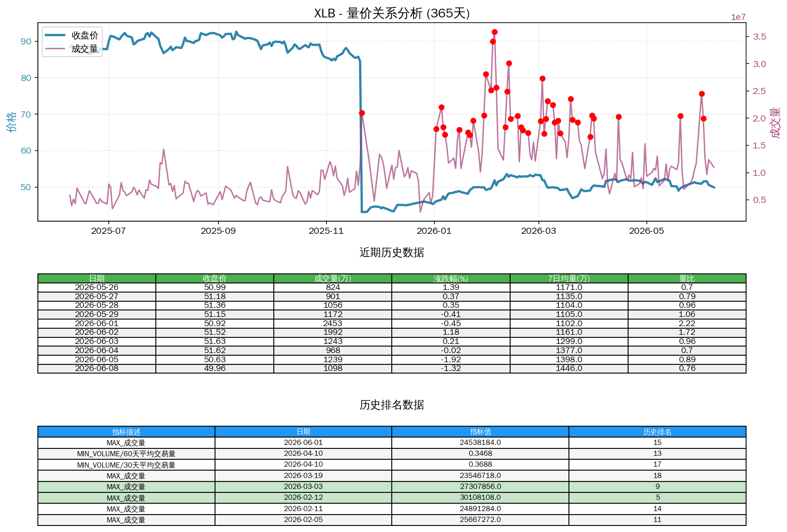Click the highest red volume spike marker
The width and height of the screenshot is (787, 532).
coord(494,32)
